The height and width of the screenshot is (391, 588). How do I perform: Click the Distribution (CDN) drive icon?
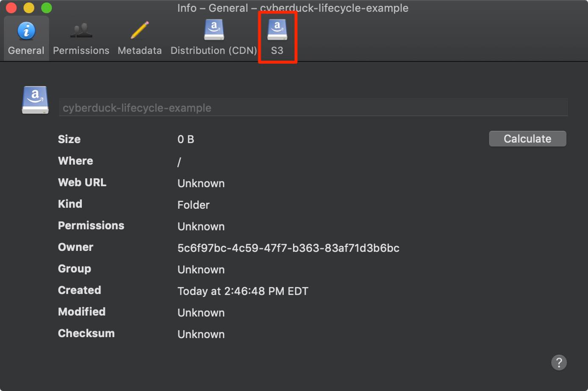pyautogui.click(x=214, y=30)
